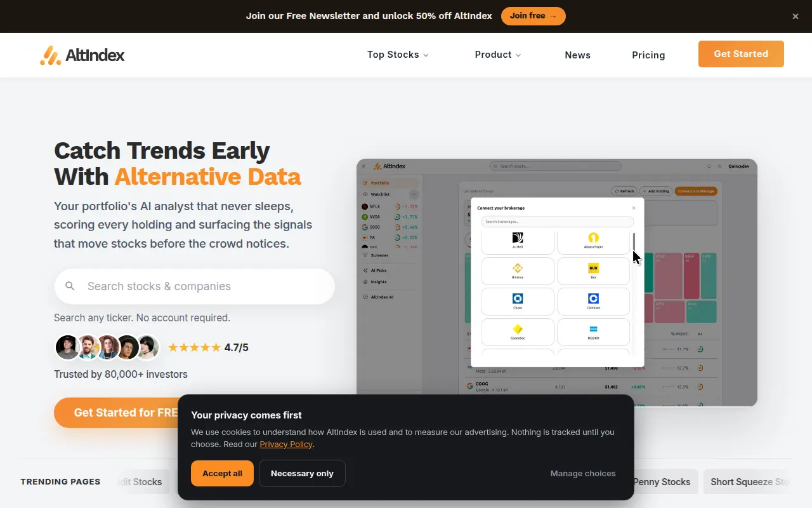Open the Privacy Policy link
The height and width of the screenshot is (508, 812).
[x=286, y=444]
